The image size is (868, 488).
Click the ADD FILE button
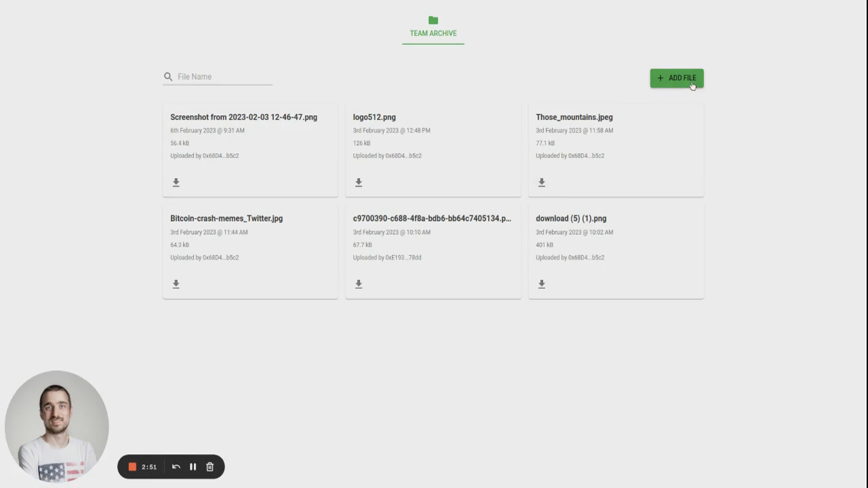coord(677,78)
